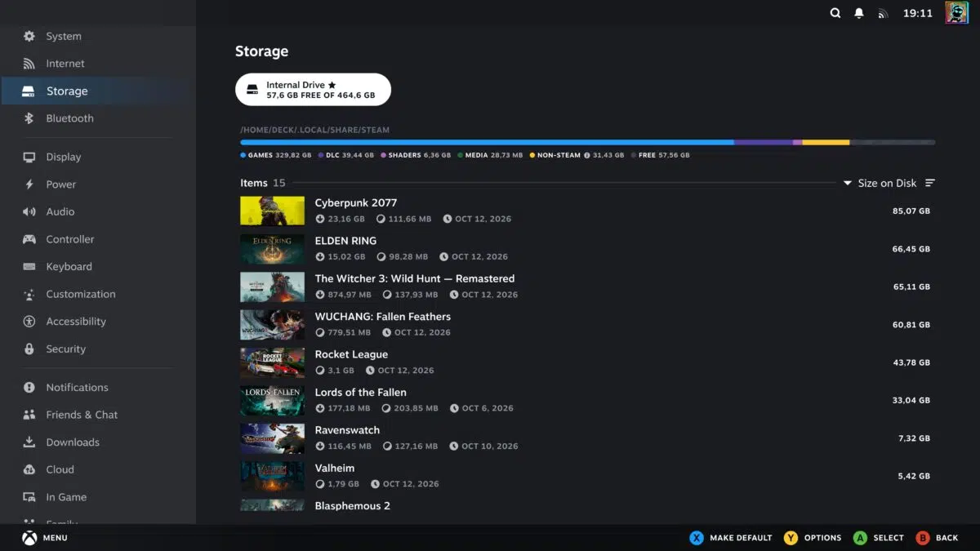Click the Keyboard icon in sidebar
Screen dimensions: 980x551
click(29, 266)
